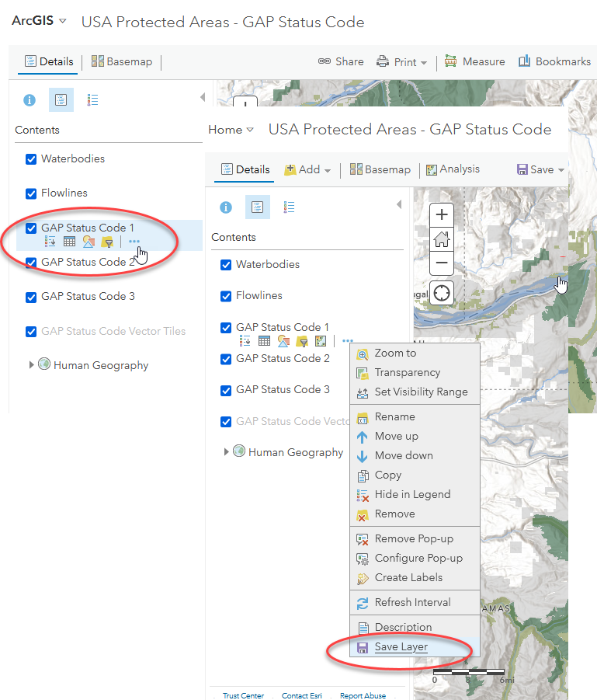
Task: Uncheck Flowlines layer in back window
Action: (31, 193)
